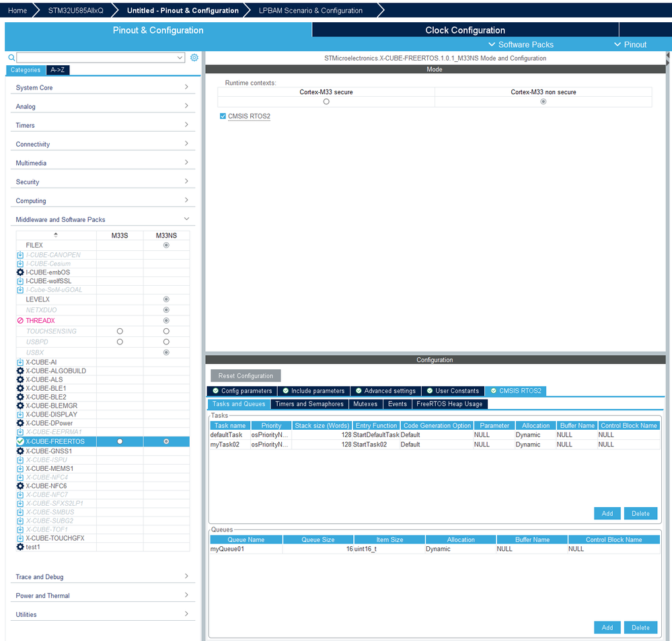Click the gear icon of X-CUBE-BLE1
The image size is (672, 641).
[x=20, y=388]
